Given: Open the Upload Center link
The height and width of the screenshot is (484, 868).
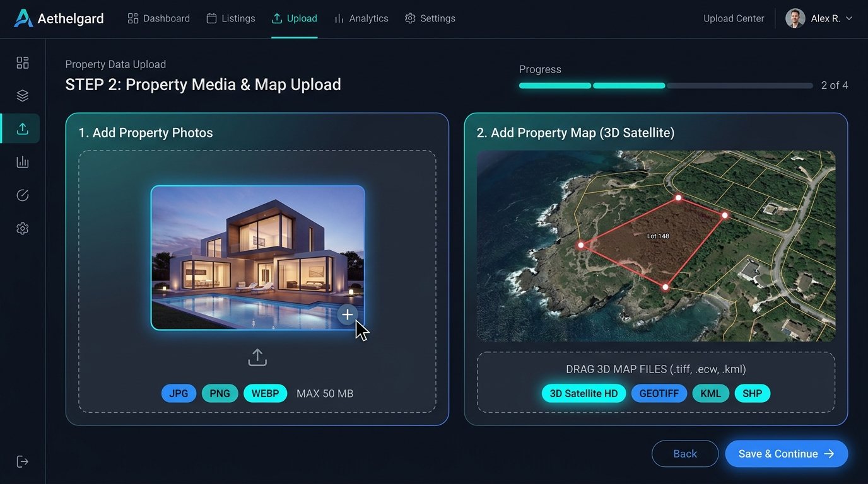Looking at the screenshot, I should (x=734, y=18).
